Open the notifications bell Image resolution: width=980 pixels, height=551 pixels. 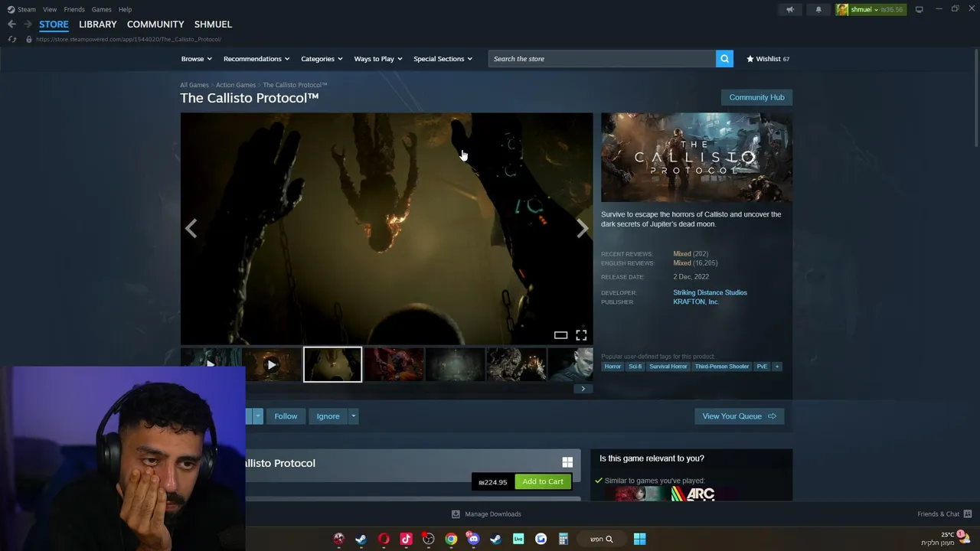pos(818,9)
